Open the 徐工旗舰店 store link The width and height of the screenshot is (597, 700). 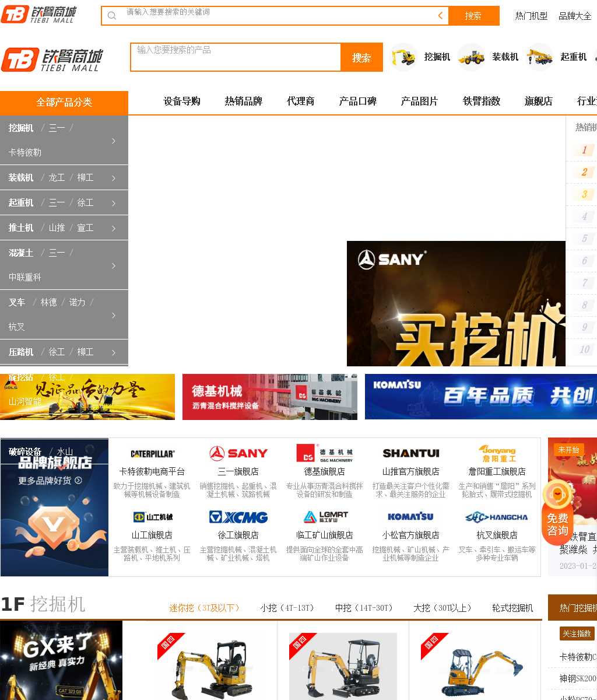[x=238, y=535]
